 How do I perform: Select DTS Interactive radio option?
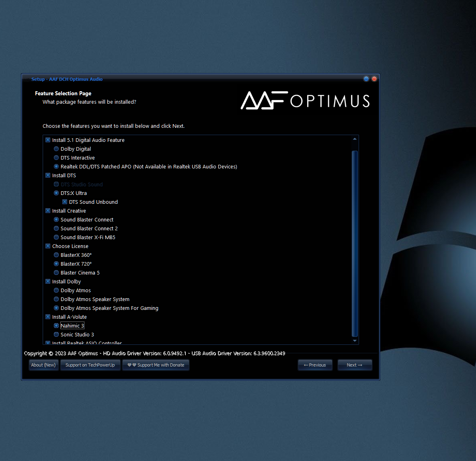pyautogui.click(x=56, y=158)
